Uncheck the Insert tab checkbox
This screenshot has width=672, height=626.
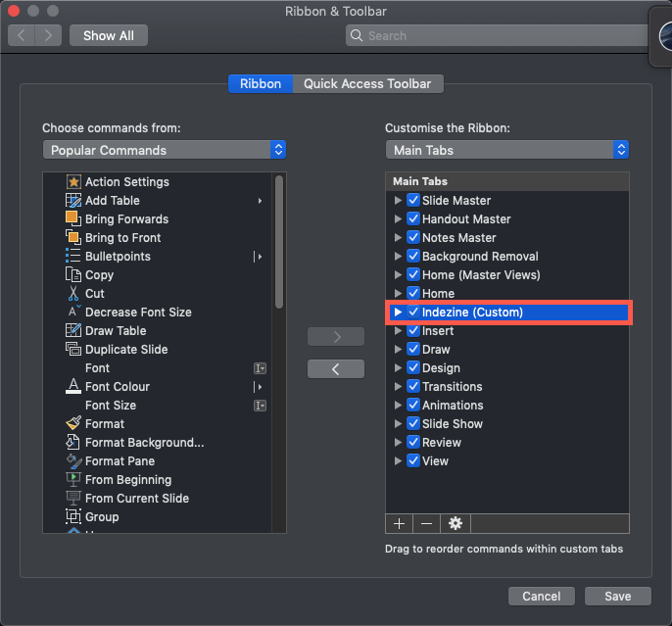coord(413,330)
